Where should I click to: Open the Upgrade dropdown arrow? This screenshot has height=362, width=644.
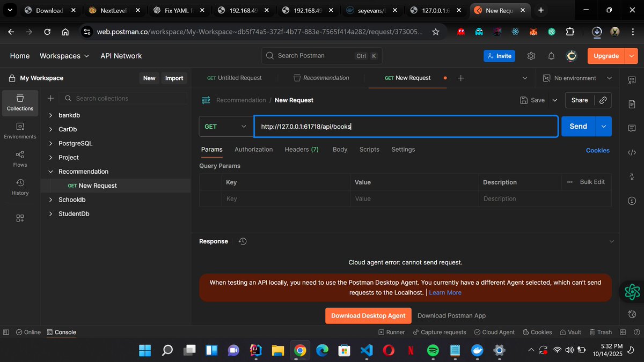[631, 56]
